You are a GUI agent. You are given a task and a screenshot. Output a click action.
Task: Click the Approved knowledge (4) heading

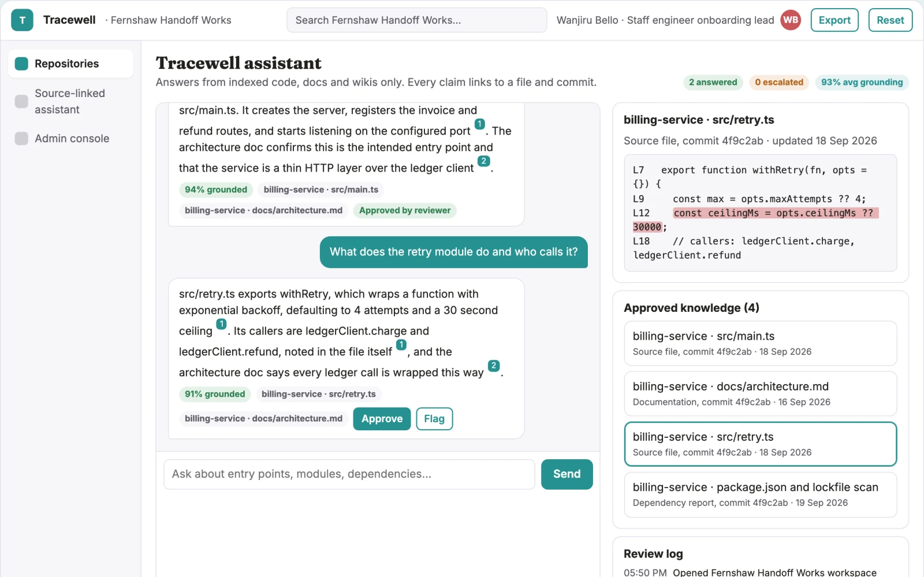(x=691, y=308)
